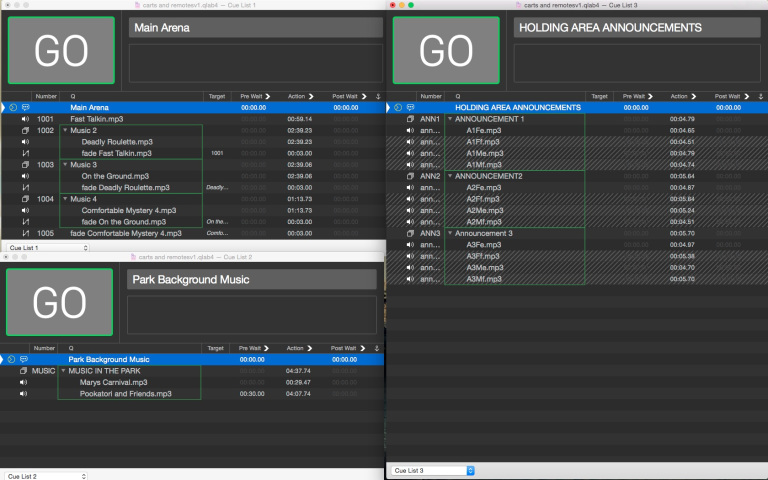
Task: Click the Park Background Music name field
Action: pyautogui.click(x=252, y=279)
